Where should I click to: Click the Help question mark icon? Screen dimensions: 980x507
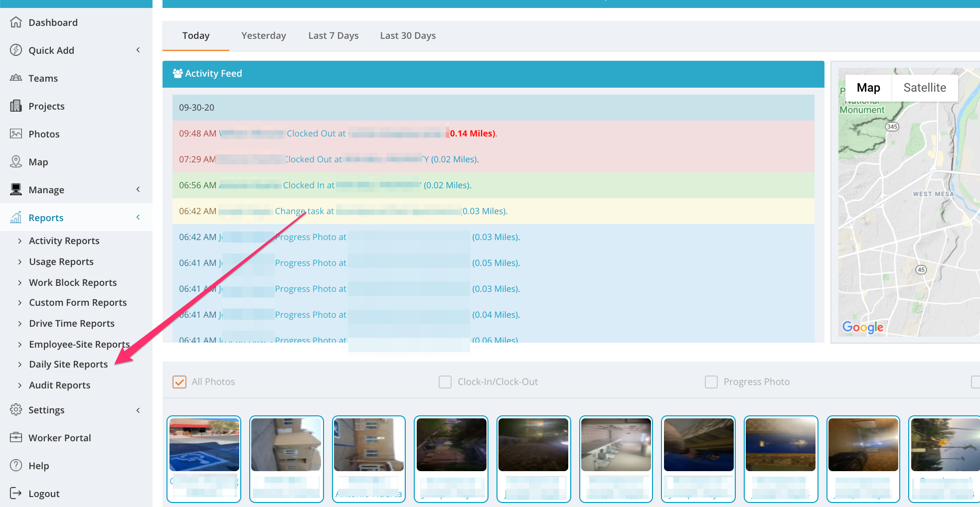pos(16,466)
